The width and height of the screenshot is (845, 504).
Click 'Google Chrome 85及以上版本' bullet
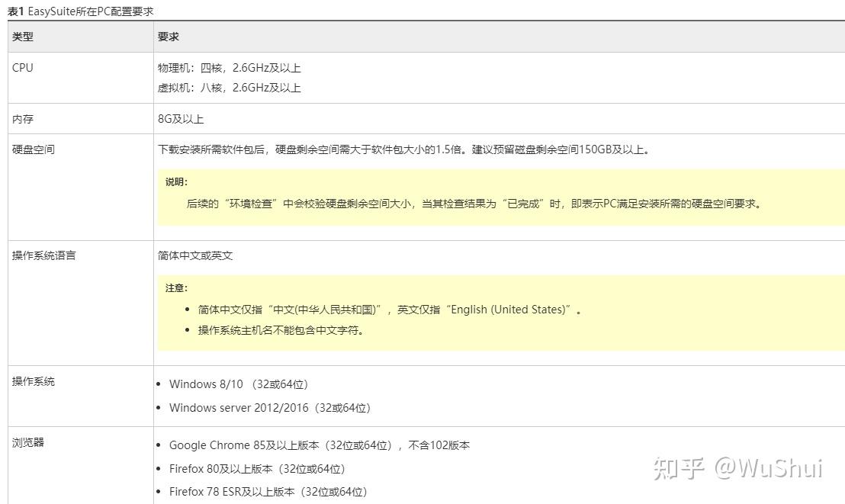[x=319, y=445]
